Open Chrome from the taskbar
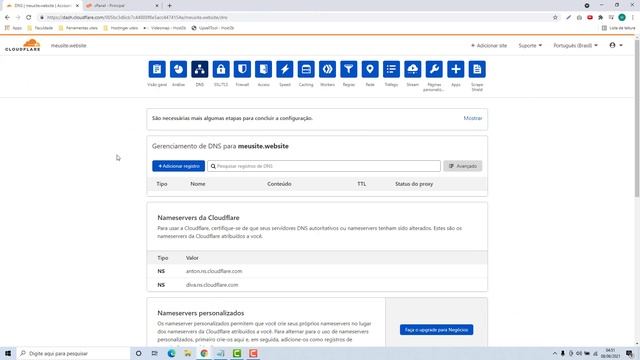The image size is (640, 360). pos(204,353)
